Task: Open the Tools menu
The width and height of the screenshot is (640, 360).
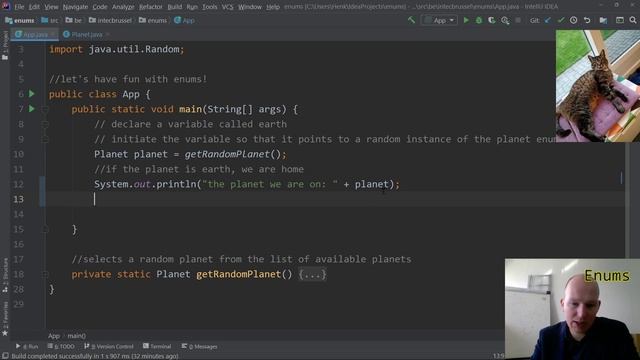Action: tap(210, 7)
